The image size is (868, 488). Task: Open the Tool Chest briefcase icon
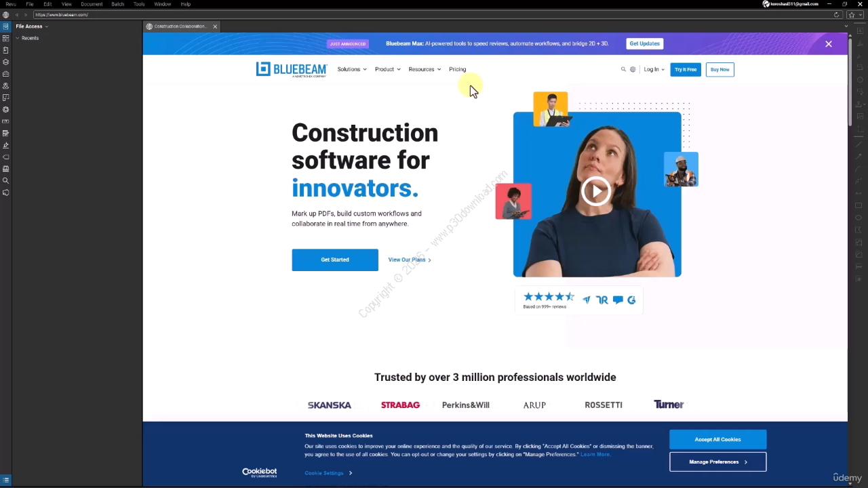click(5, 74)
